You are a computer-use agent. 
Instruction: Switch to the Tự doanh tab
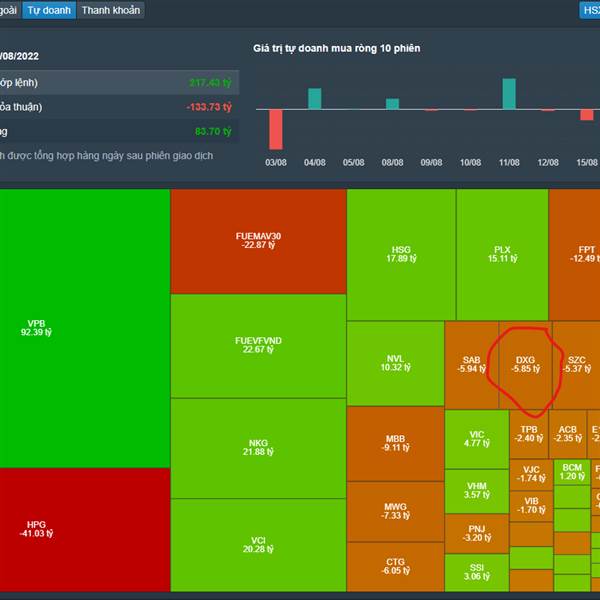pyautogui.click(x=49, y=10)
